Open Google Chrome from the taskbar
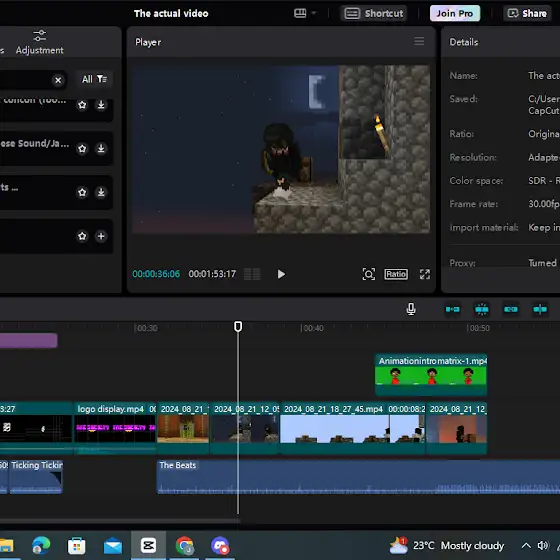The height and width of the screenshot is (560, 560). click(x=184, y=546)
